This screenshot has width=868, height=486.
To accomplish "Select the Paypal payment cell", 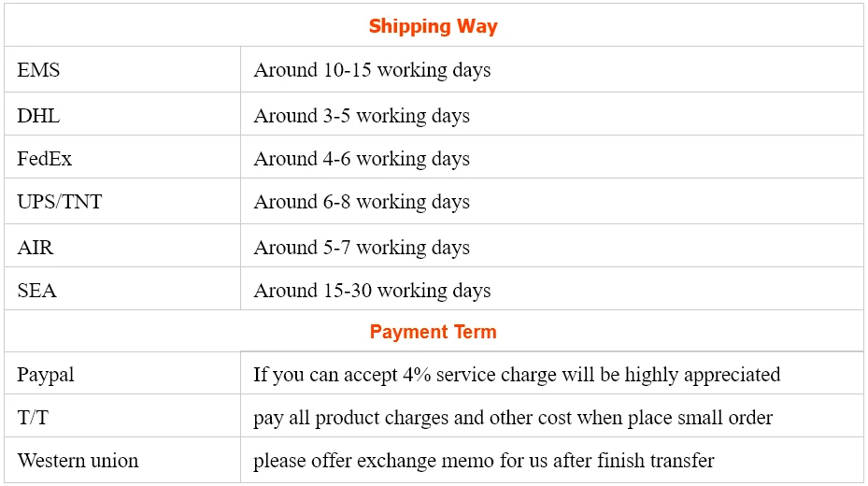I will click(46, 375).
